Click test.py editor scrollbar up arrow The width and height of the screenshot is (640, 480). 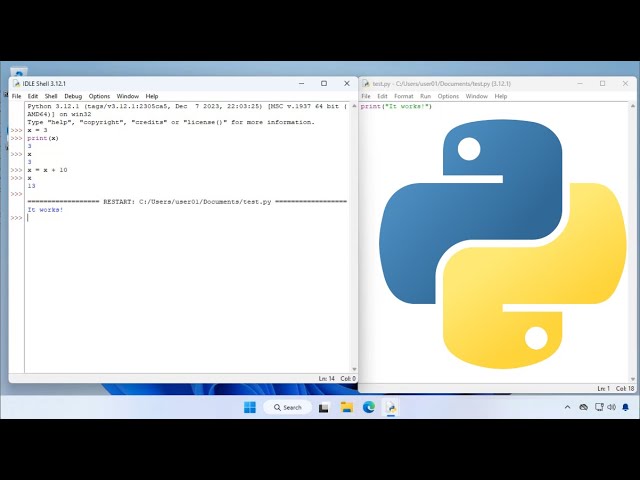point(633,106)
